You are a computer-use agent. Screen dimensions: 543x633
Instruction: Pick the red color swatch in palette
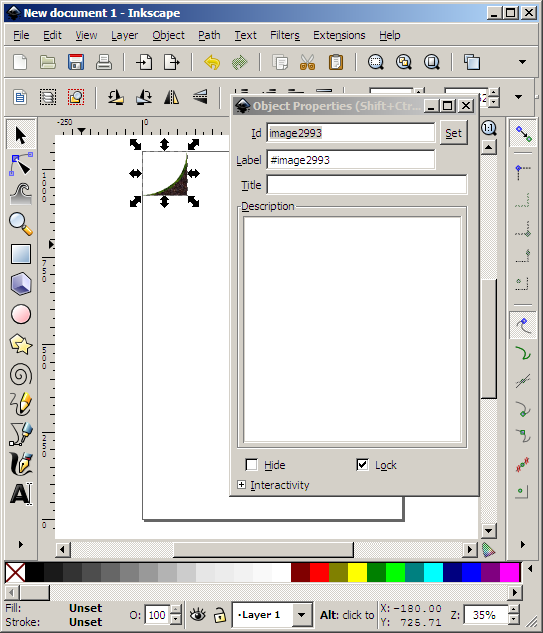click(x=319, y=572)
